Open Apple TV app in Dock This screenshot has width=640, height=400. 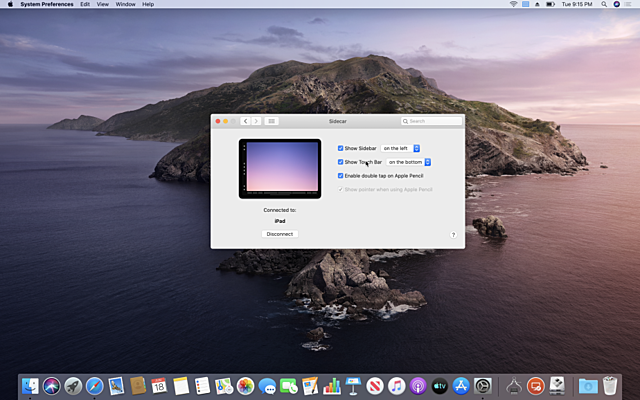tap(440, 386)
